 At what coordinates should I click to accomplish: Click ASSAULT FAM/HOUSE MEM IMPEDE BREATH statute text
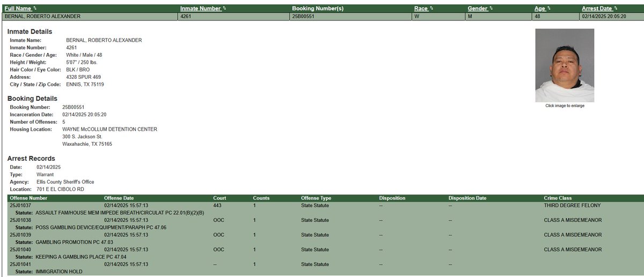pyautogui.click(x=119, y=213)
